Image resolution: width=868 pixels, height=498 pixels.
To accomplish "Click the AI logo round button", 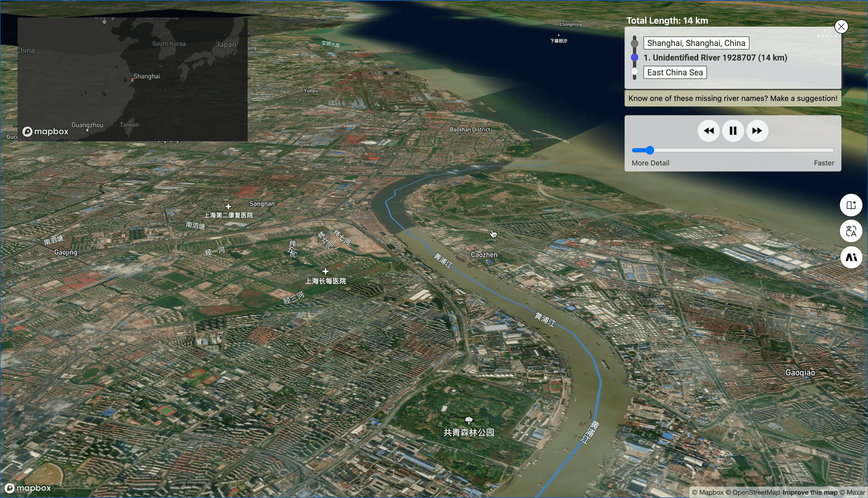I will 851,257.
